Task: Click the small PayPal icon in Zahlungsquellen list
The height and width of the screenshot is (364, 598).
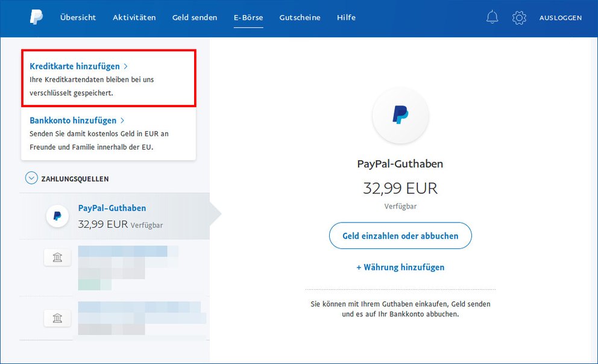Action: tap(57, 216)
